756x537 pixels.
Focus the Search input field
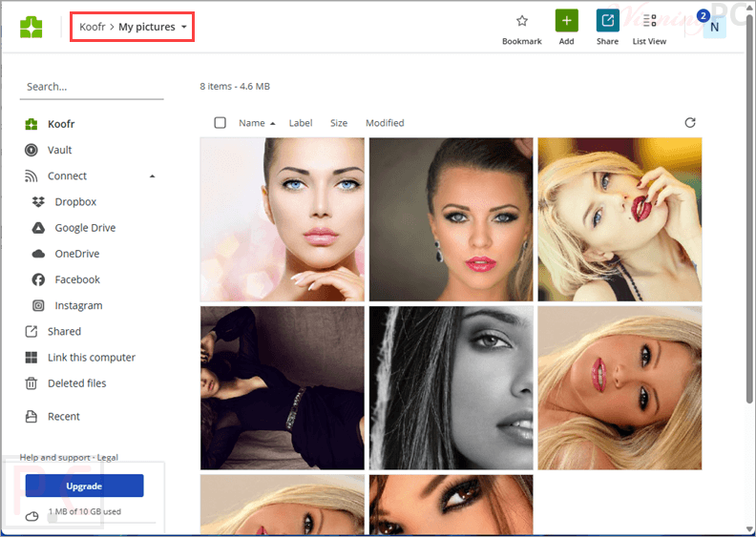point(92,87)
